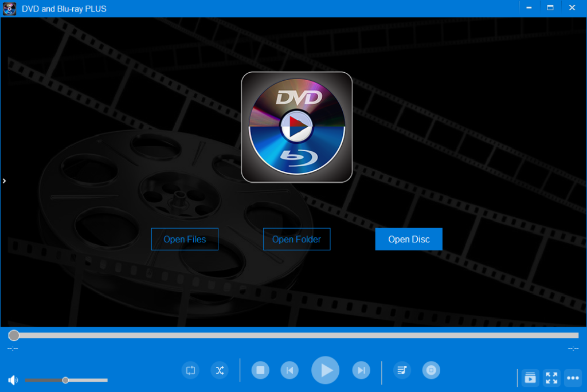The height and width of the screenshot is (392, 587).
Task: Maximize the DVD and Blu-ray PLUS window
Action: coord(550,8)
